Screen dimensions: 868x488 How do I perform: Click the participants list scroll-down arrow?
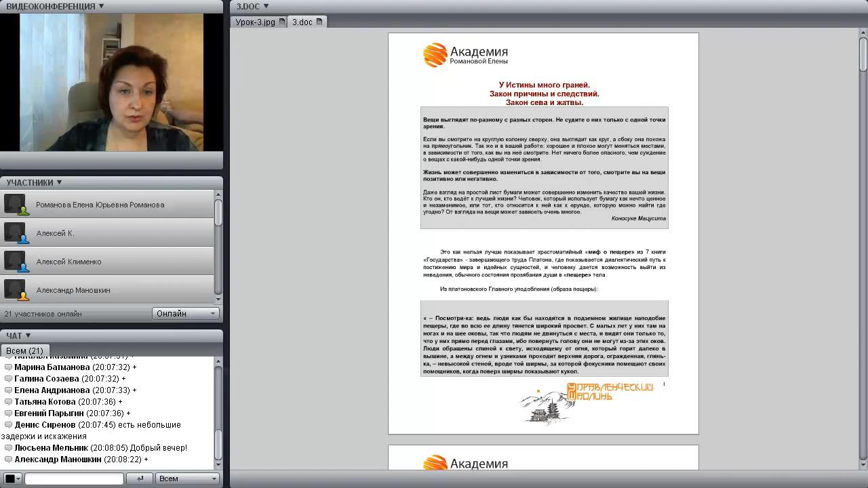(x=218, y=299)
